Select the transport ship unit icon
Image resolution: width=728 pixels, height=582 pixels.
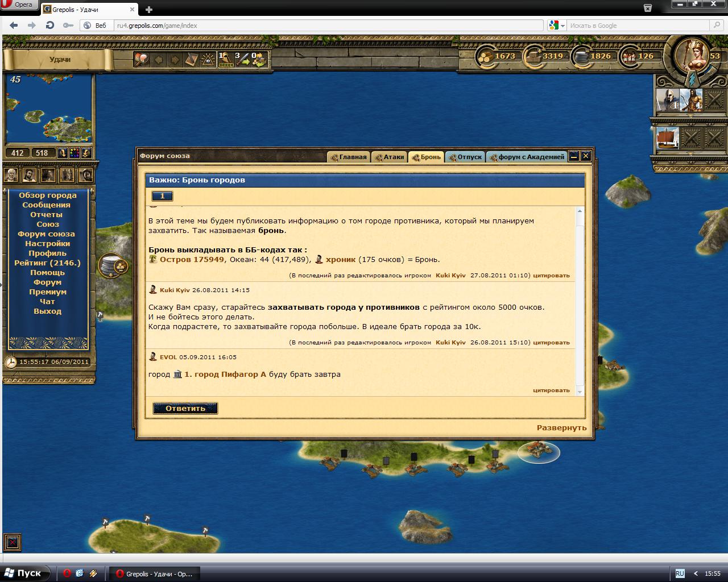pyautogui.click(x=668, y=138)
